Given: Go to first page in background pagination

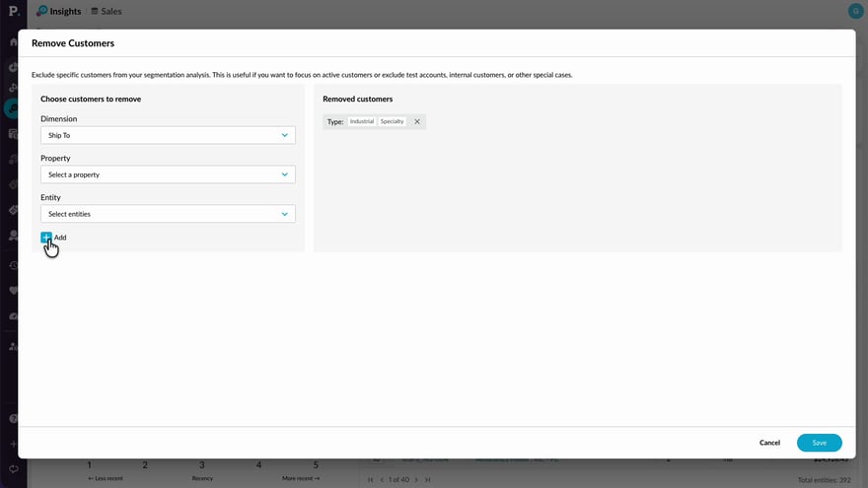Looking at the screenshot, I should (x=370, y=480).
